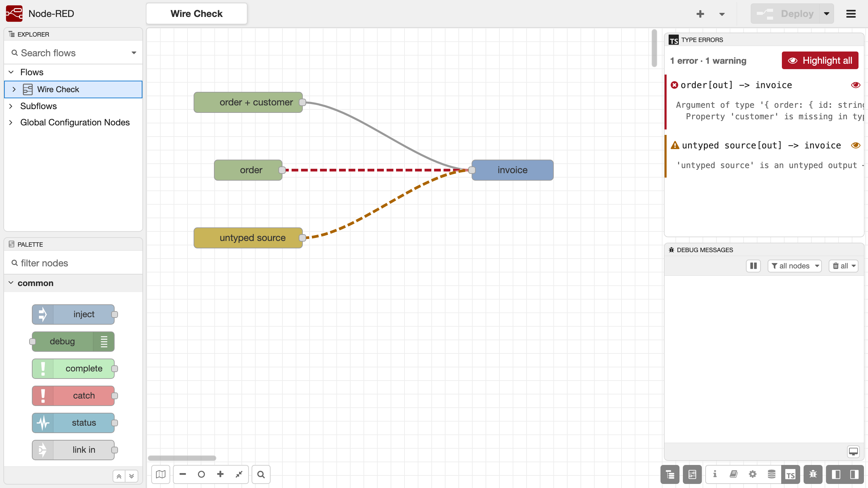Open the Information sidebar tab
The height and width of the screenshot is (488, 868).
point(715,474)
